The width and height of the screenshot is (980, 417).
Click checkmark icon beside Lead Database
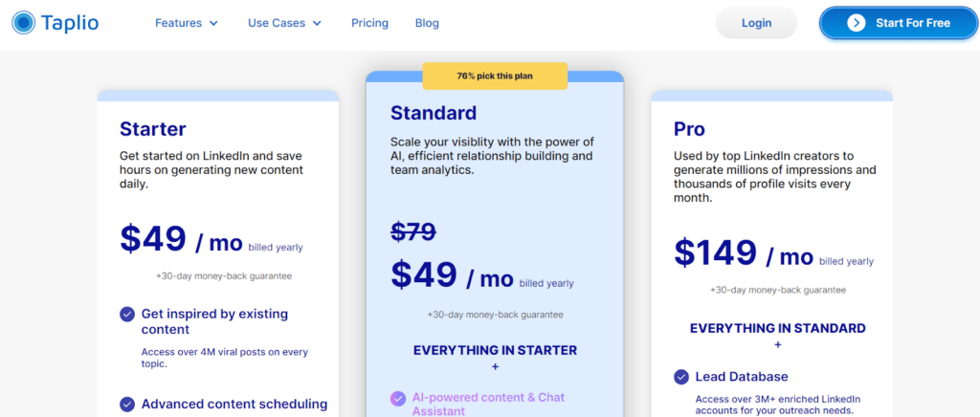(x=681, y=377)
